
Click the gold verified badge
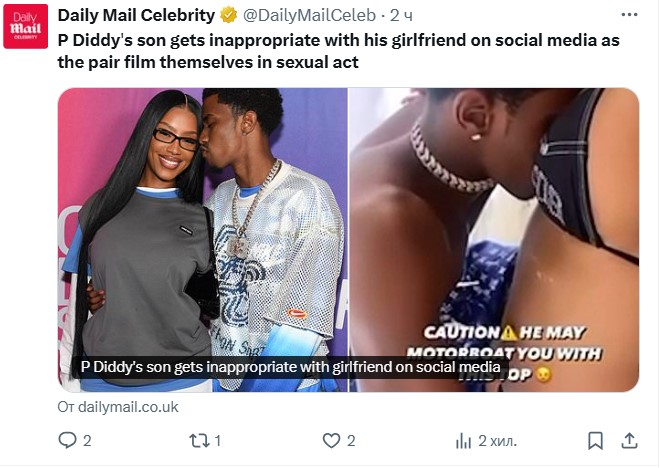(x=228, y=15)
